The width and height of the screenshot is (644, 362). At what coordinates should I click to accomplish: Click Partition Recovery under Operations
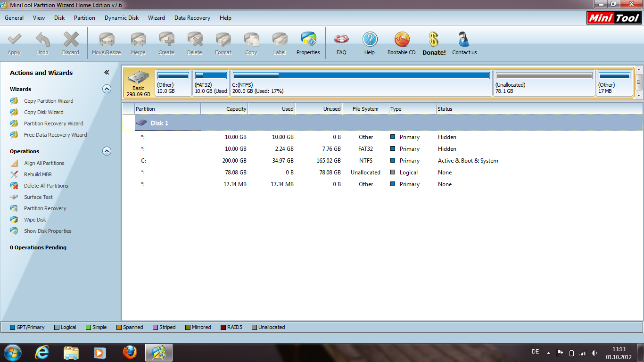coord(45,208)
